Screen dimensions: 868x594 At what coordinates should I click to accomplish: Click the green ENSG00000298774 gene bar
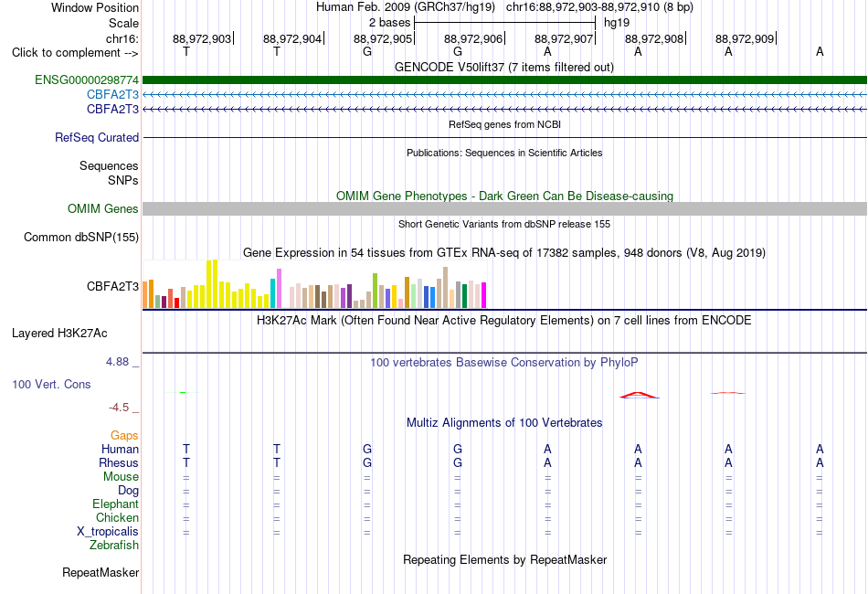coord(504,80)
